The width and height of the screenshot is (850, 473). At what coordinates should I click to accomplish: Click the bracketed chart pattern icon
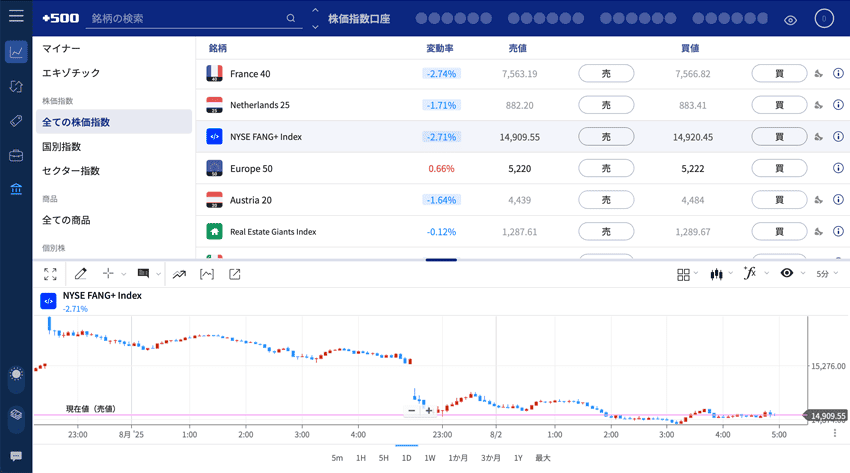tap(207, 274)
